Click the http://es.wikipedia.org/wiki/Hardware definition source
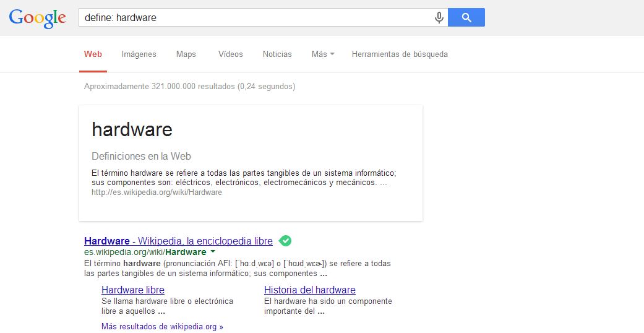 157,192
